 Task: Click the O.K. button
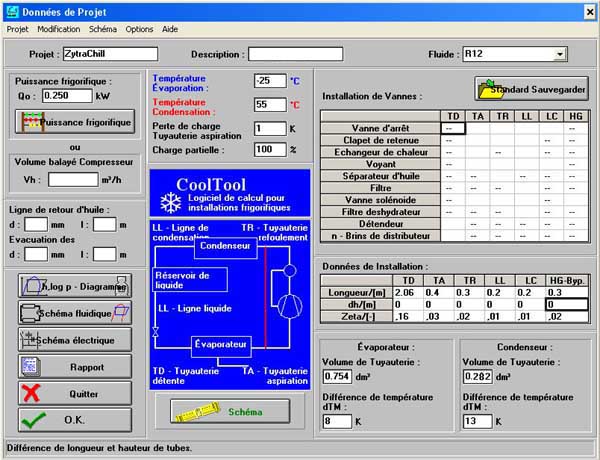point(75,420)
